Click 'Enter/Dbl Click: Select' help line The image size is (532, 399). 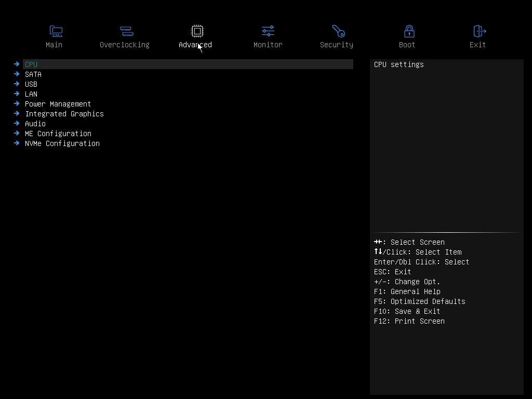[421, 262]
